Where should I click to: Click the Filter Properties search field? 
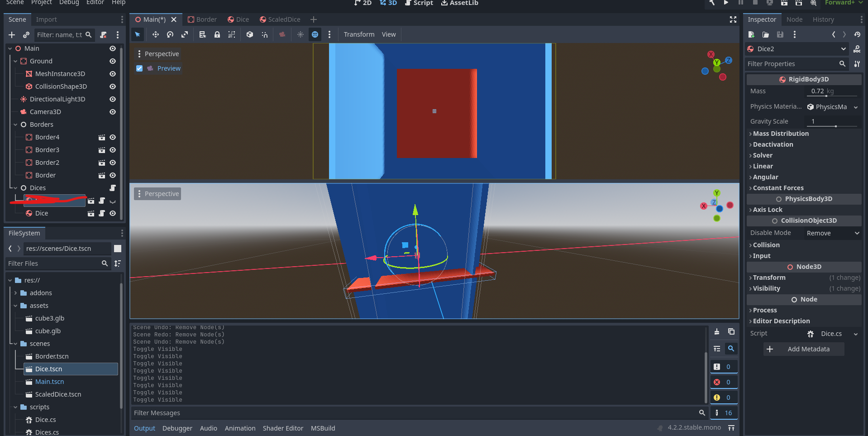point(792,64)
